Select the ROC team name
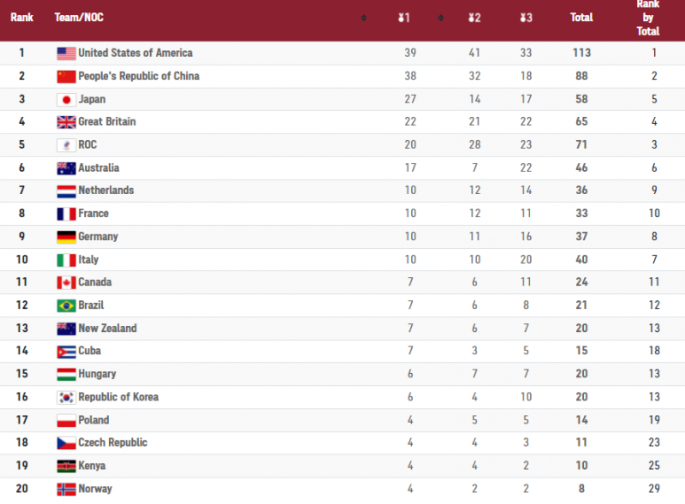The height and width of the screenshot is (504, 685). pos(88,145)
